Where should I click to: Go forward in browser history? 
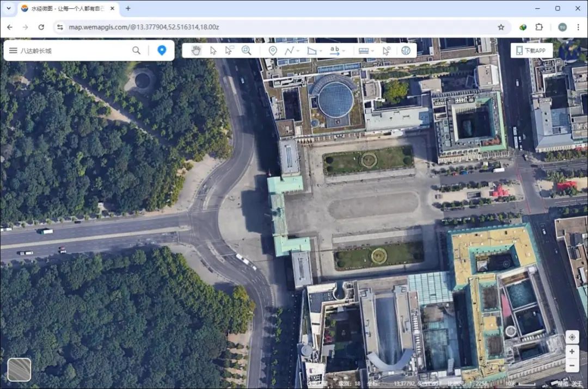point(25,27)
